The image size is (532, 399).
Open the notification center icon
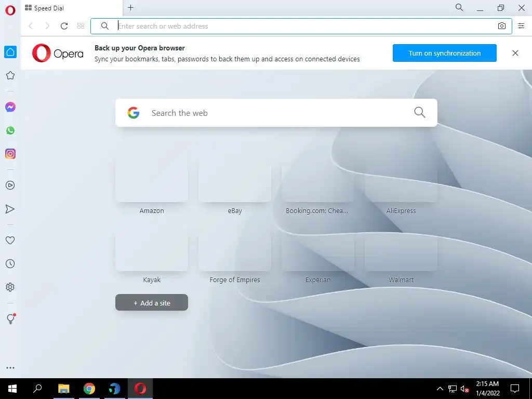[515, 389]
